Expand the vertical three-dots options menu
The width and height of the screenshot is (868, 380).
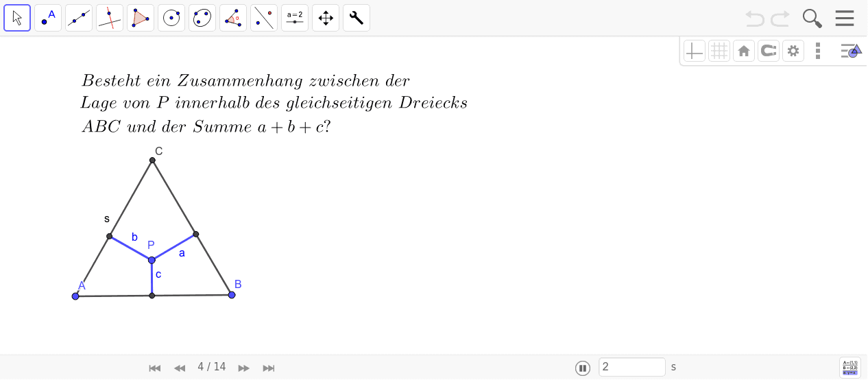click(x=817, y=51)
